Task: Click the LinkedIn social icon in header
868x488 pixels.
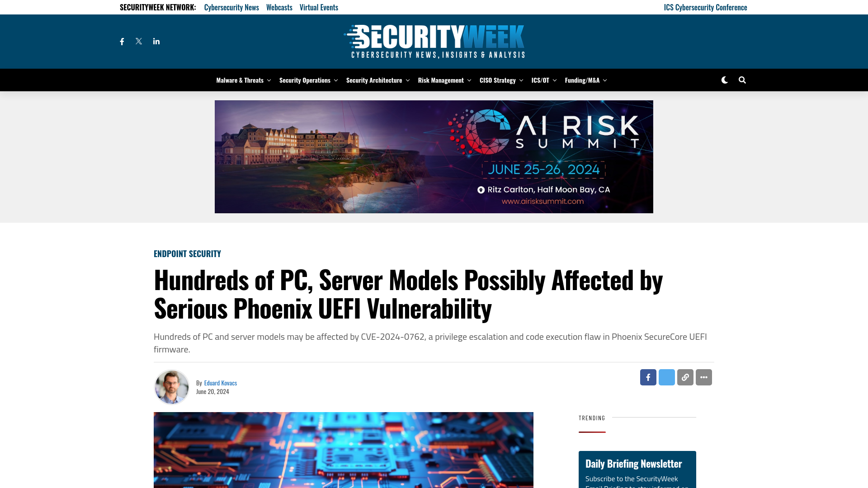Action: tap(156, 41)
